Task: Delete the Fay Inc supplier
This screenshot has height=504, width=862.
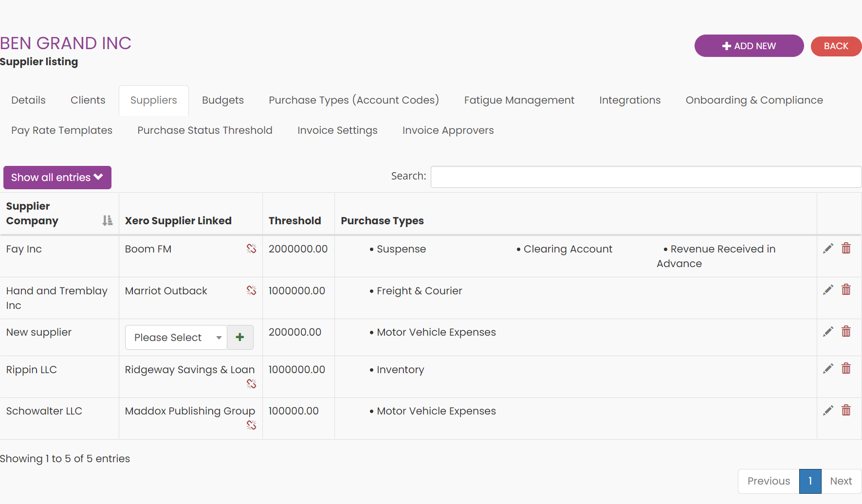Action: 846,249
